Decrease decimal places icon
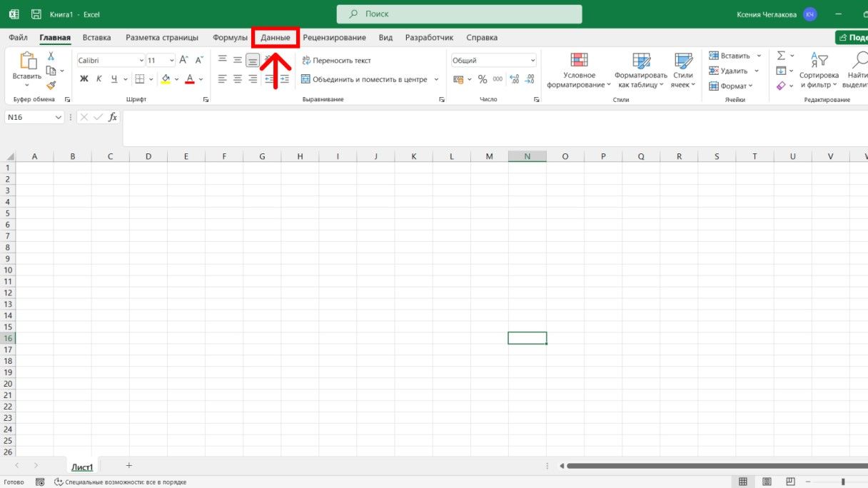Screen dimensions: 868x488 (529, 79)
